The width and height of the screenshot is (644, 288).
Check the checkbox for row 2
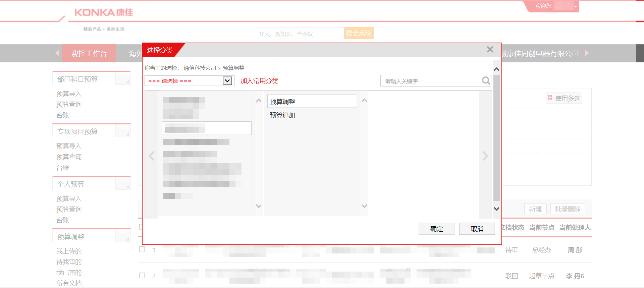point(142,276)
